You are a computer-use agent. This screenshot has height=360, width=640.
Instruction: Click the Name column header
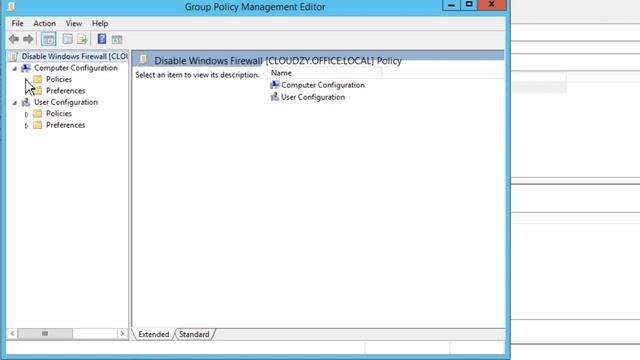pyautogui.click(x=324, y=73)
